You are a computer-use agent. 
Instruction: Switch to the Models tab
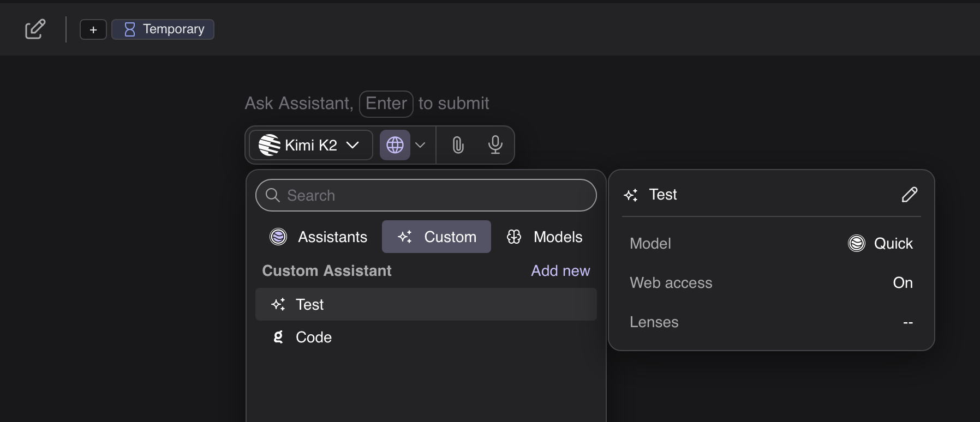(x=545, y=237)
